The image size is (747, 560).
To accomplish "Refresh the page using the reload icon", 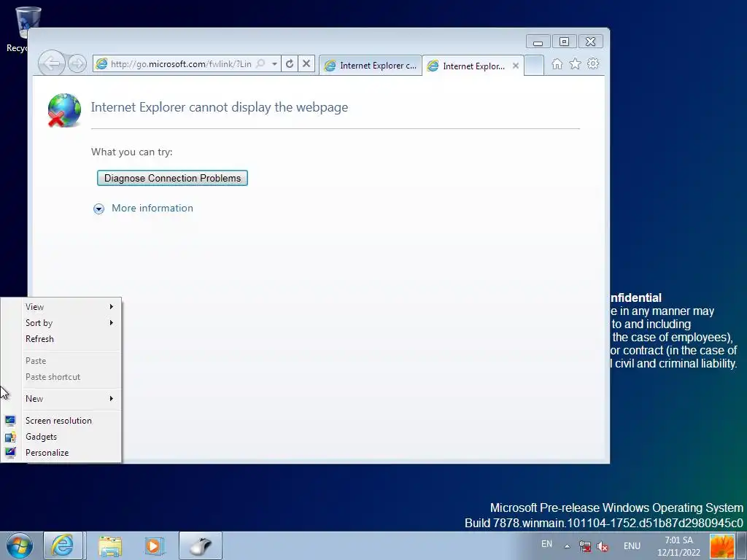I will 290,64.
